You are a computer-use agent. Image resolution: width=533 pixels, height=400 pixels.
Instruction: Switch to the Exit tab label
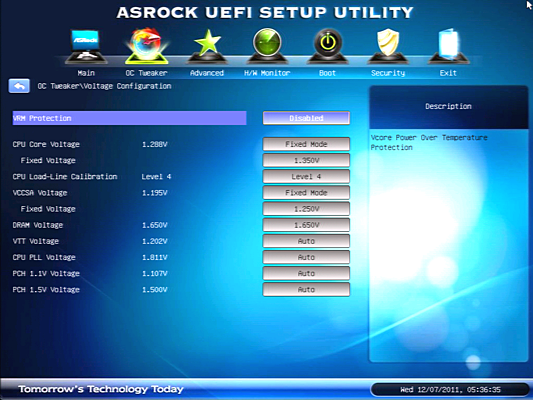pyautogui.click(x=448, y=73)
